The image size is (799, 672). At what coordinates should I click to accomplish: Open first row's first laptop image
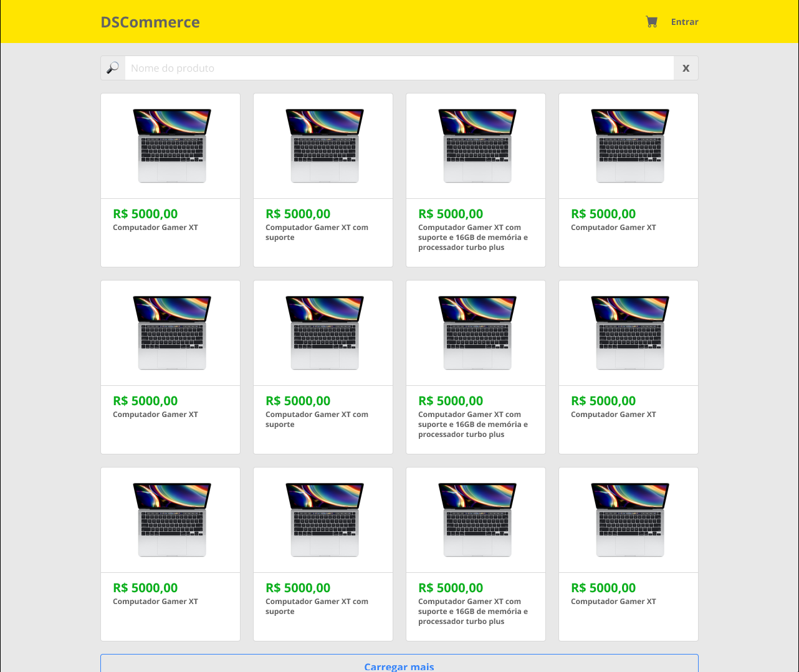[x=172, y=146]
